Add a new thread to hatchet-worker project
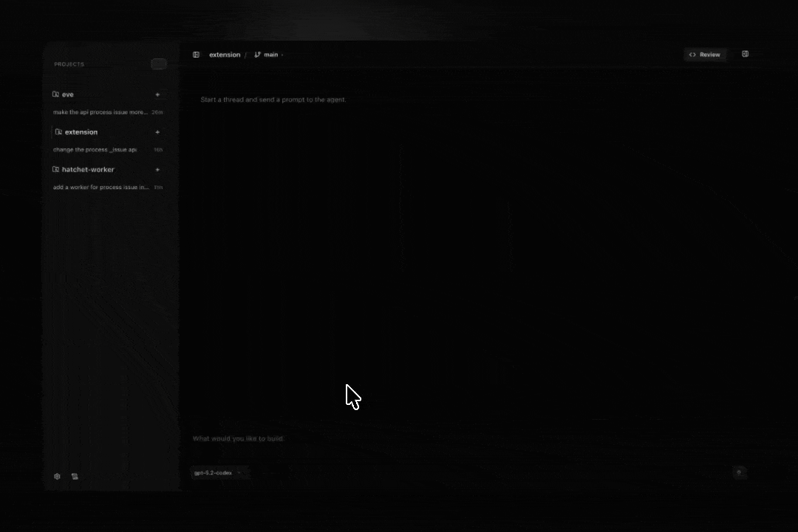 click(157, 170)
